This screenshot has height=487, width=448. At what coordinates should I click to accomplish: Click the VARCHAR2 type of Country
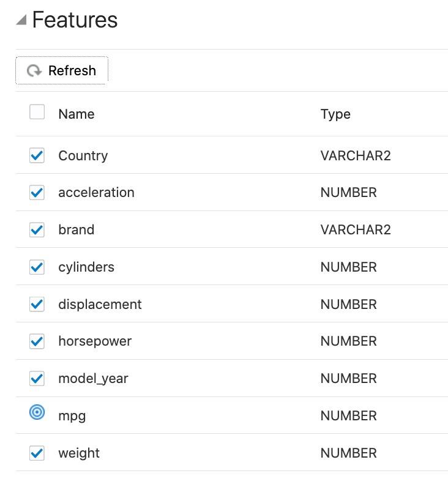click(x=356, y=155)
